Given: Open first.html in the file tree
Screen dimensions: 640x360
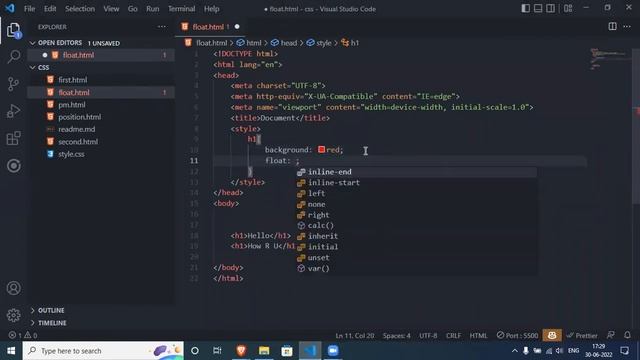Looking at the screenshot, I should point(72,80).
